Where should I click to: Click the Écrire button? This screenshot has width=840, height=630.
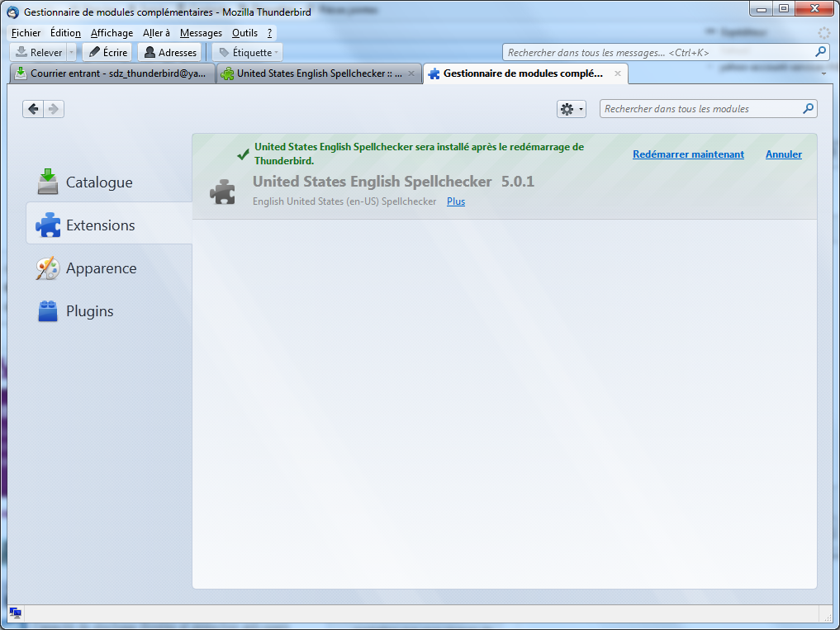click(107, 52)
